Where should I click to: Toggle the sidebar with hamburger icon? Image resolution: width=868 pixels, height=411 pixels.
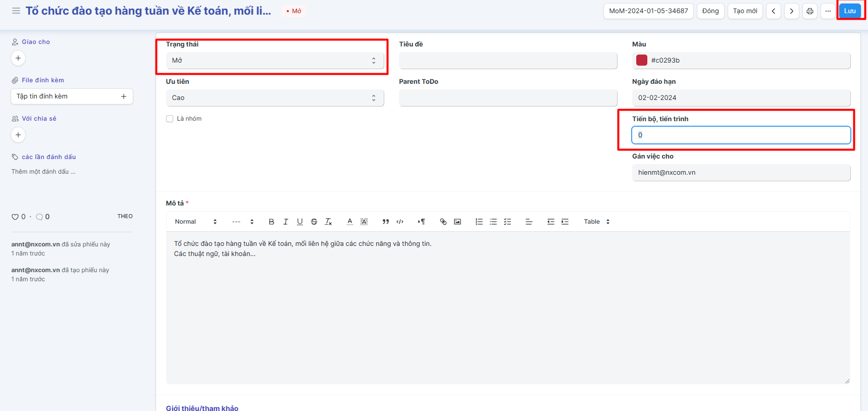pos(16,11)
